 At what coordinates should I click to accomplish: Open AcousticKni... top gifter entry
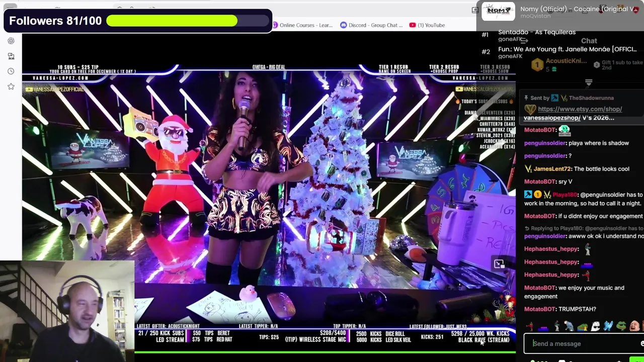[x=559, y=64]
